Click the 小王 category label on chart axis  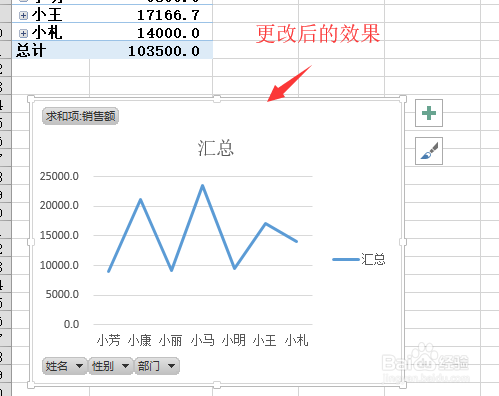(265, 340)
